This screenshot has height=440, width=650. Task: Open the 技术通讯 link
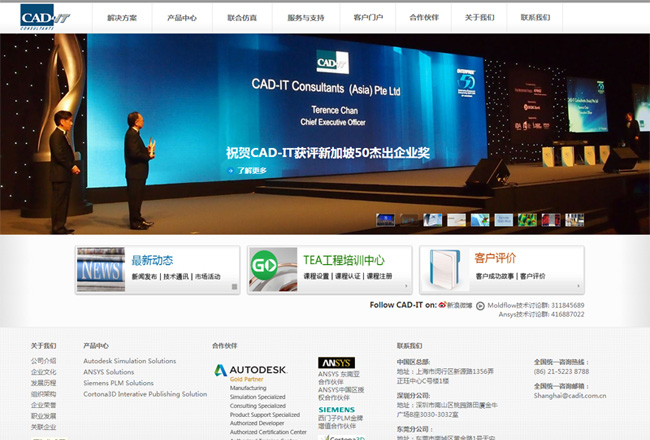click(x=176, y=277)
